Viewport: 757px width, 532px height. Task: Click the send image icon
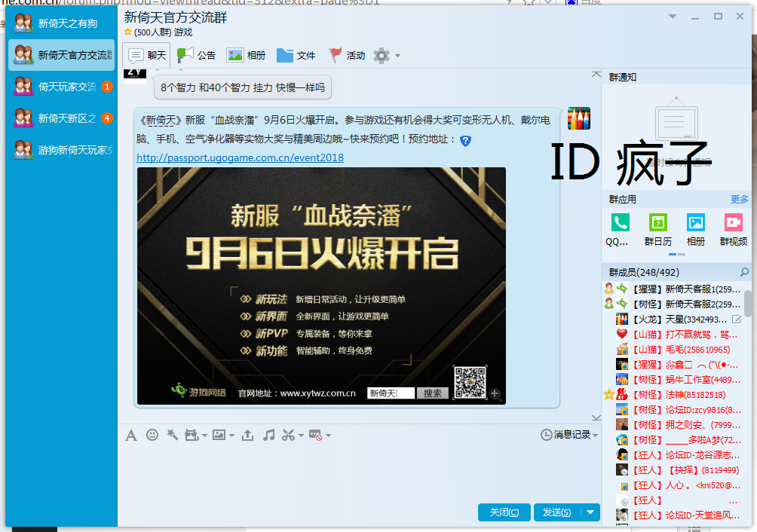pyautogui.click(x=219, y=435)
